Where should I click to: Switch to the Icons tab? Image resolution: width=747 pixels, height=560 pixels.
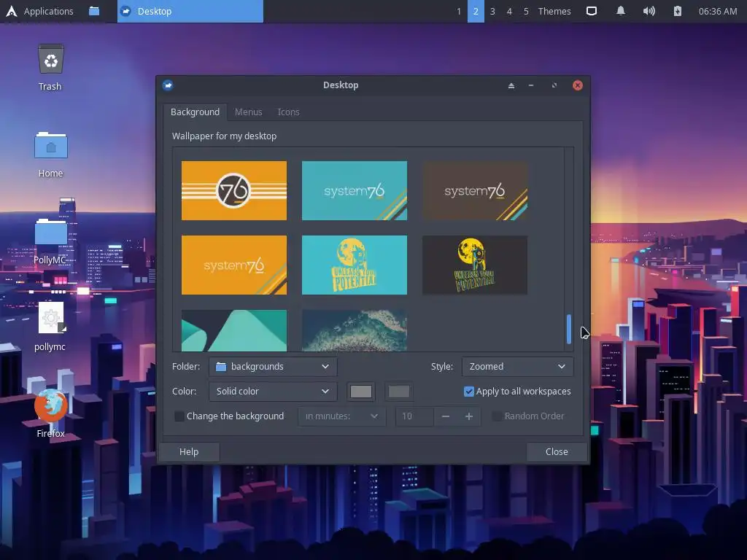288,112
